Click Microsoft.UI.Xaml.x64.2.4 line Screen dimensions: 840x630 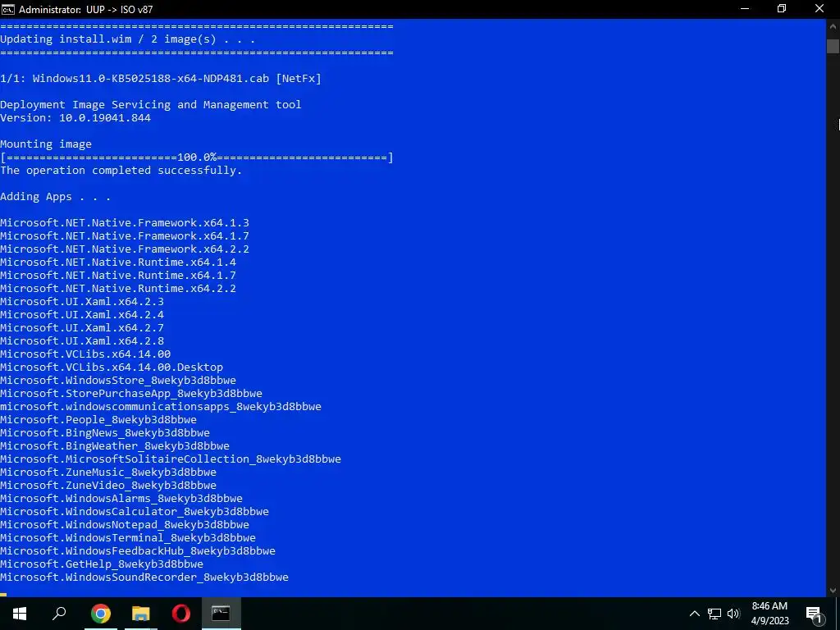[82, 314]
